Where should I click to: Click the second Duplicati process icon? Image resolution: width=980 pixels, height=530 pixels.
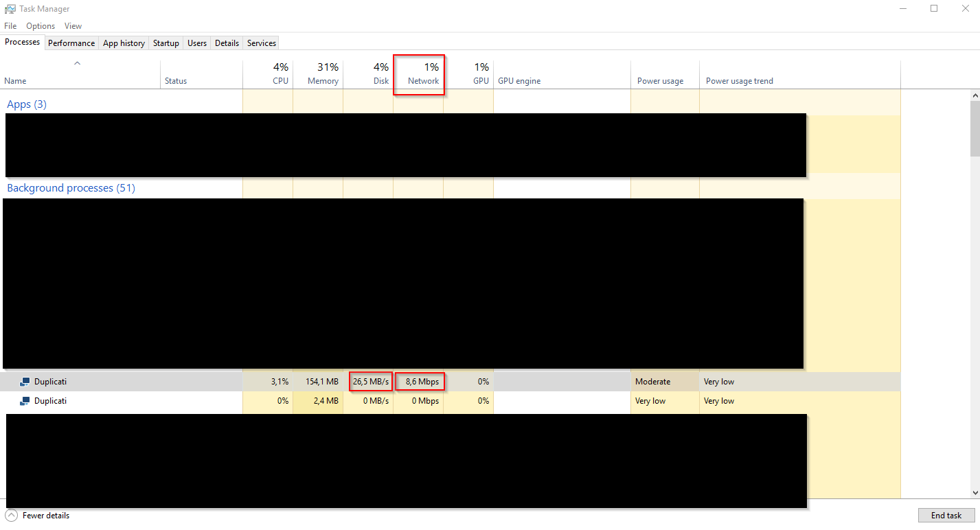tap(25, 400)
